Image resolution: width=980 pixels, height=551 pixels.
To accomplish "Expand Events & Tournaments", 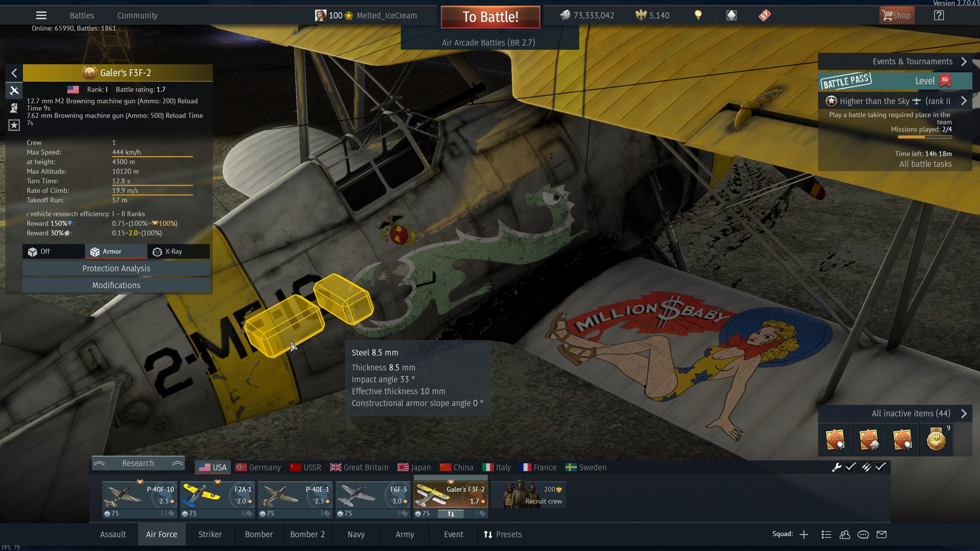I will (x=895, y=62).
